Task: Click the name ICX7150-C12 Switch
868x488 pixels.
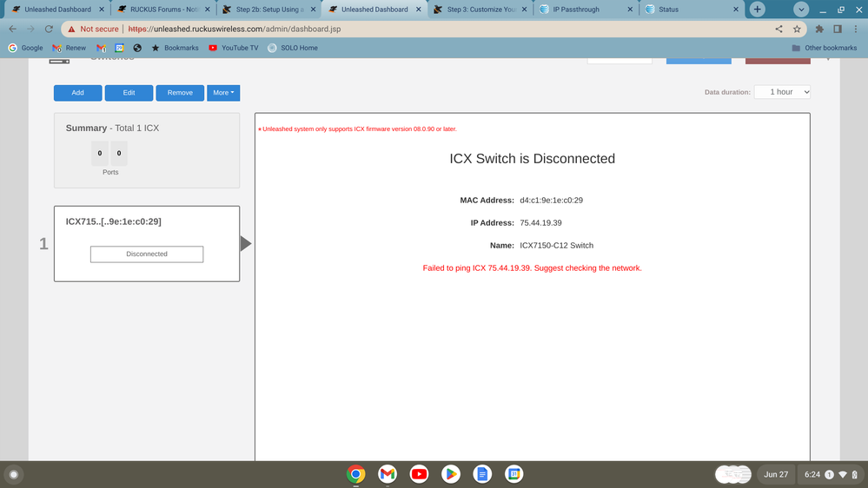Action: click(556, 246)
